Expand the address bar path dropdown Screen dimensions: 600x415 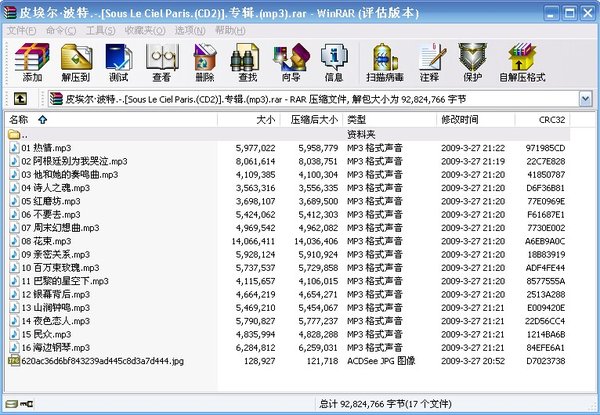pos(585,99)
